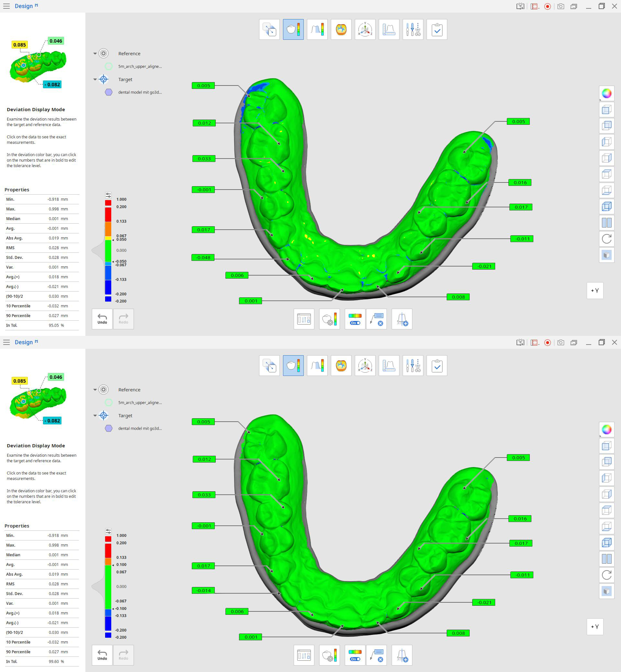Viewport: 621px width, 672px height.
Task: Click the clipboard checkmark icon in the upper toolbar
Action: [437, 29]
